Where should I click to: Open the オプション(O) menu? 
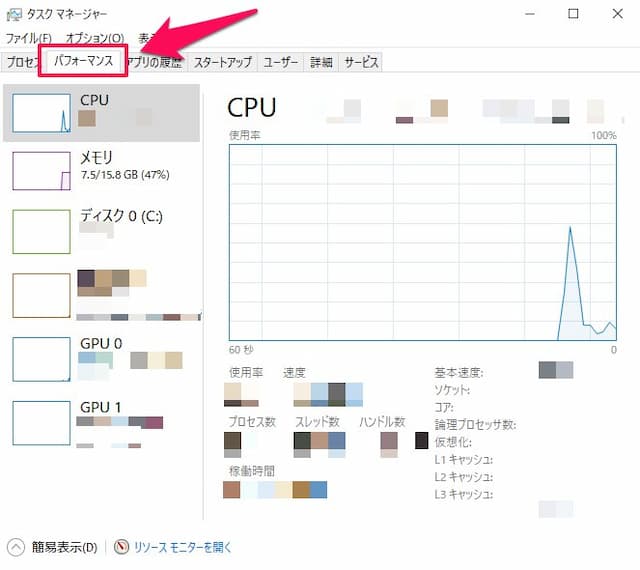click(x=95, y=38)
